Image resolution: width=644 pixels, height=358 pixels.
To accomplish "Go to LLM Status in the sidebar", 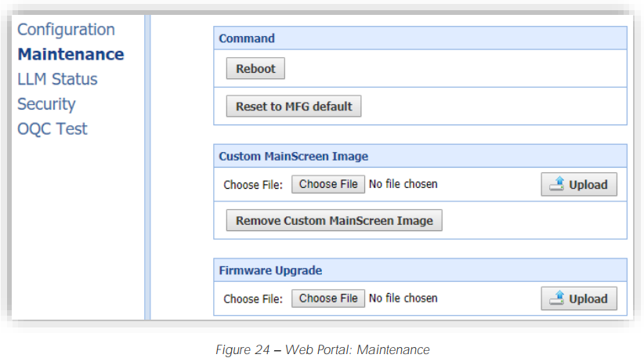I will (x=57, y=79).
